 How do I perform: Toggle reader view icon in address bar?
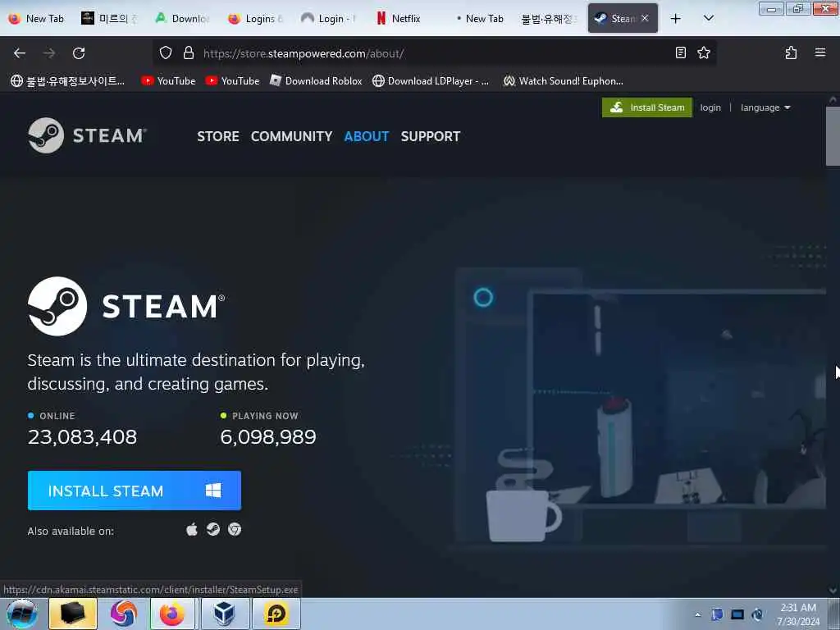click(x=680, y=52)
